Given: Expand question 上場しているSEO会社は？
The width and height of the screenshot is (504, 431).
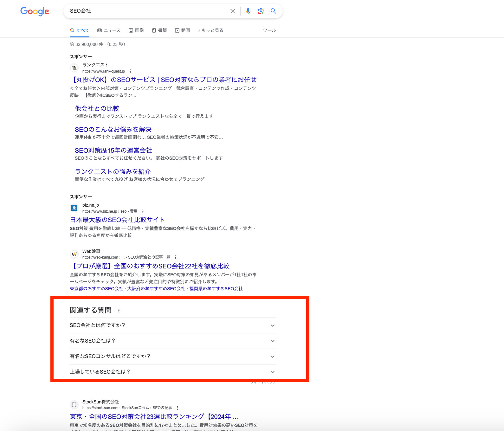Looking at the screenshot, I should pyautogui.click(x=173, y=372).
